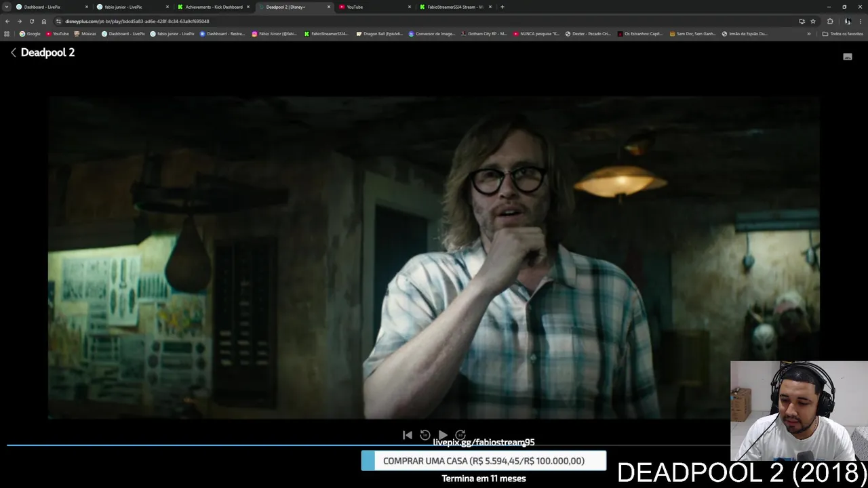Image resolution: width=868 pixels, height=488 pixels.
Task: Click the streamer webcam thumbnail
Action: click(799, 411)
